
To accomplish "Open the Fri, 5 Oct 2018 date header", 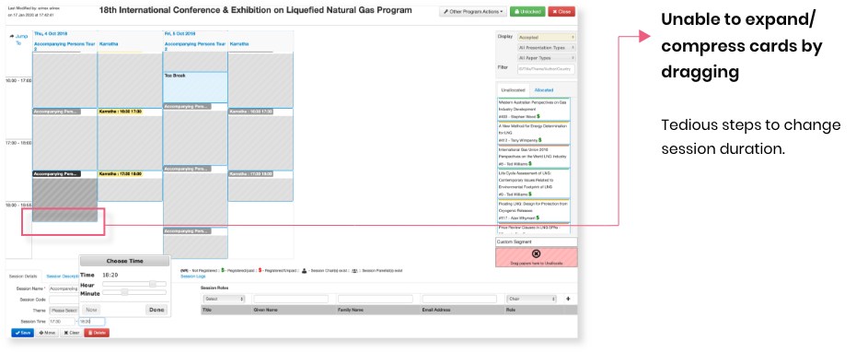I will click(179, 33).
